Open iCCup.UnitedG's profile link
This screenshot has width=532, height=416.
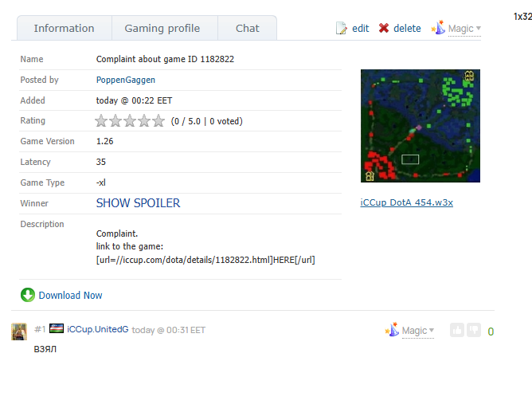[98, 329]
